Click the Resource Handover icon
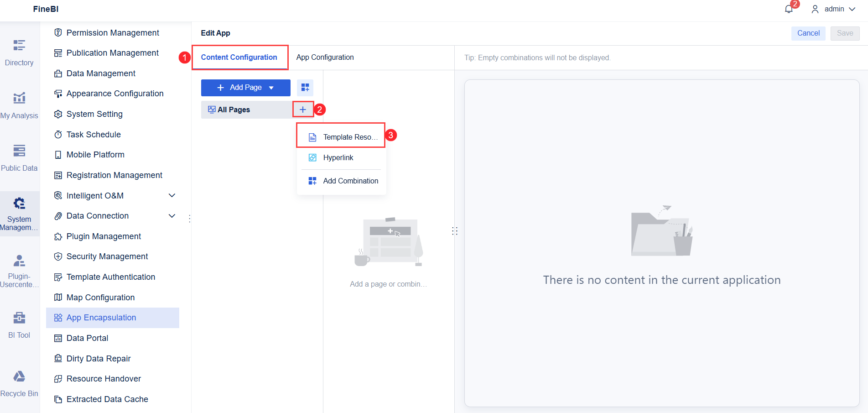Viewport: 868px width, 413px height. tap(58, 379)
